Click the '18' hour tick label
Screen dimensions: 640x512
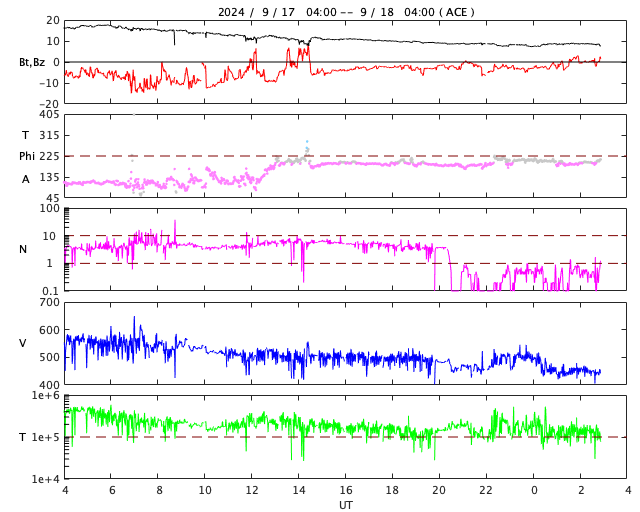coord(392,490)
